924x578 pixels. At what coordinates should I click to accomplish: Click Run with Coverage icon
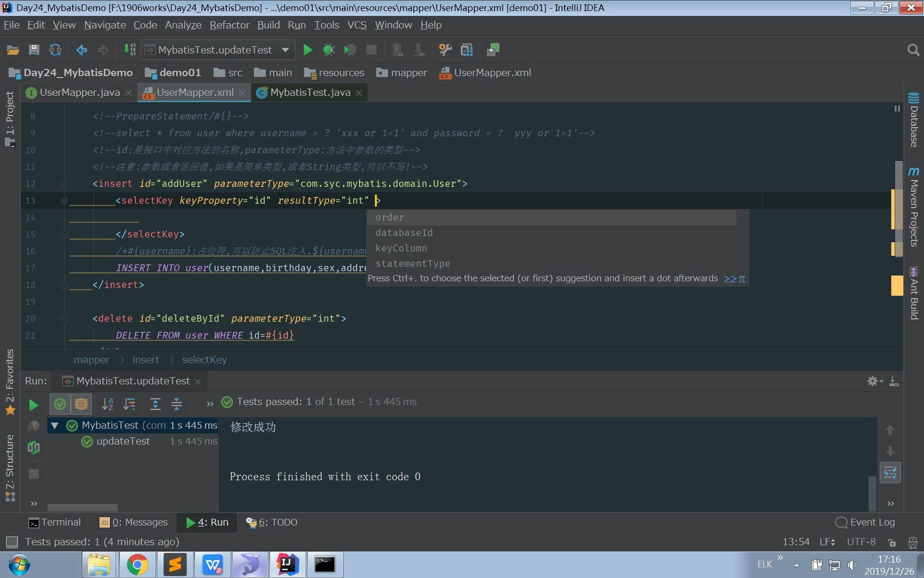pos(350,50)
